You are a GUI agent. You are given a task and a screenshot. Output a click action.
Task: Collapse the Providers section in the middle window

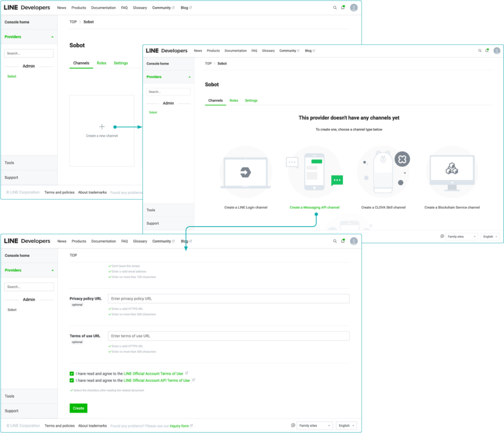coord(190,77)
